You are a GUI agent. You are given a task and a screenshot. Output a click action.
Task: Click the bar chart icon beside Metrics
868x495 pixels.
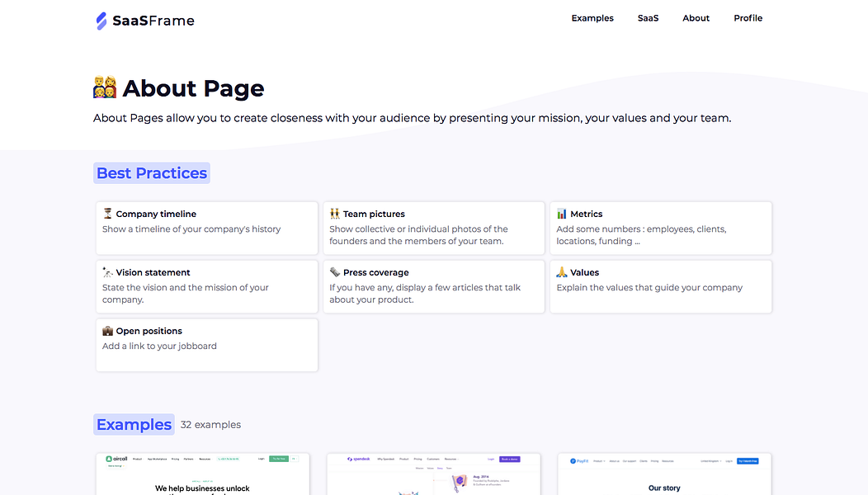[x=562, y=214]
